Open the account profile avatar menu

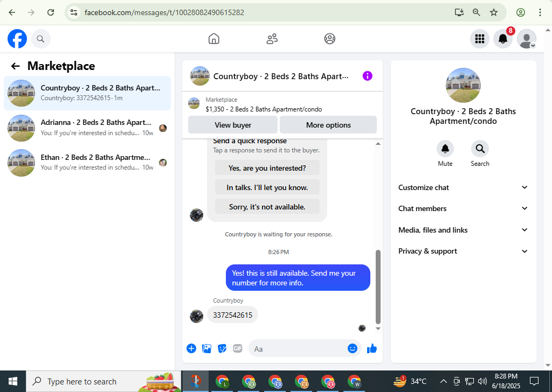click(x=526, y=39)
